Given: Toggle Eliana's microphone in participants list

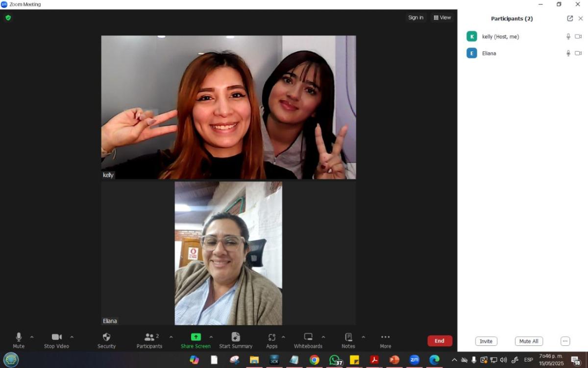Looking at the screenshot, I should coord(568,53).
